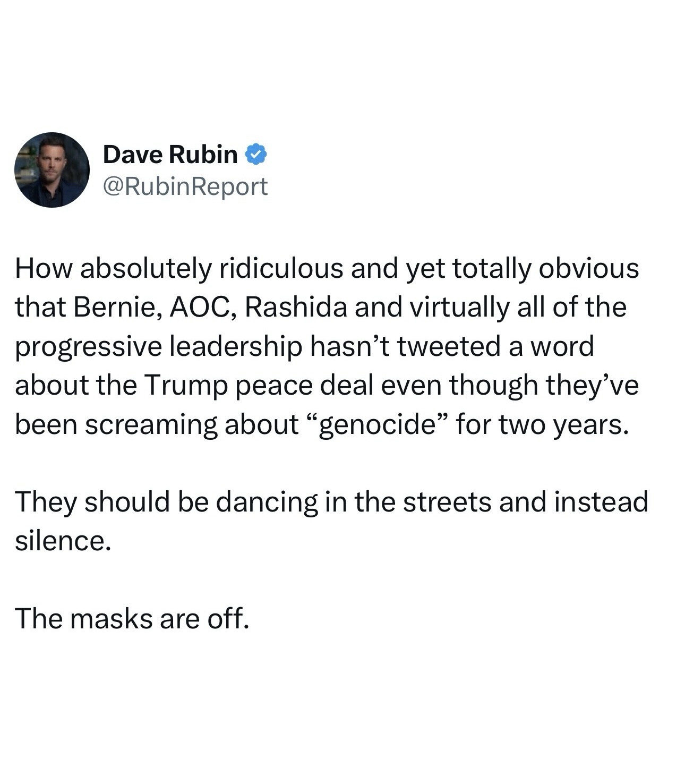Viewport: 685px width, 784px height.
Task: Click the blue verified checkmark badge
Action: (x=256, y=155)
